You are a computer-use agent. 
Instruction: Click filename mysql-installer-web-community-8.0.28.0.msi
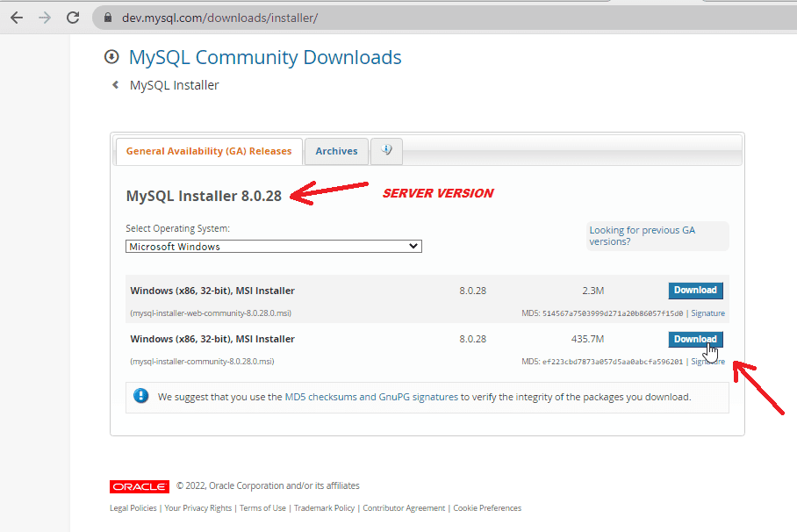pos(211,313)
